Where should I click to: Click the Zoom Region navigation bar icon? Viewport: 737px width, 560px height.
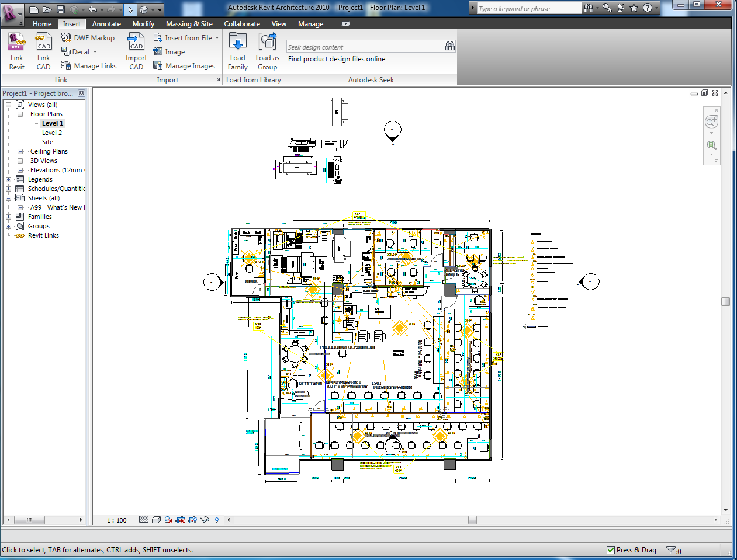pos(711,145)
